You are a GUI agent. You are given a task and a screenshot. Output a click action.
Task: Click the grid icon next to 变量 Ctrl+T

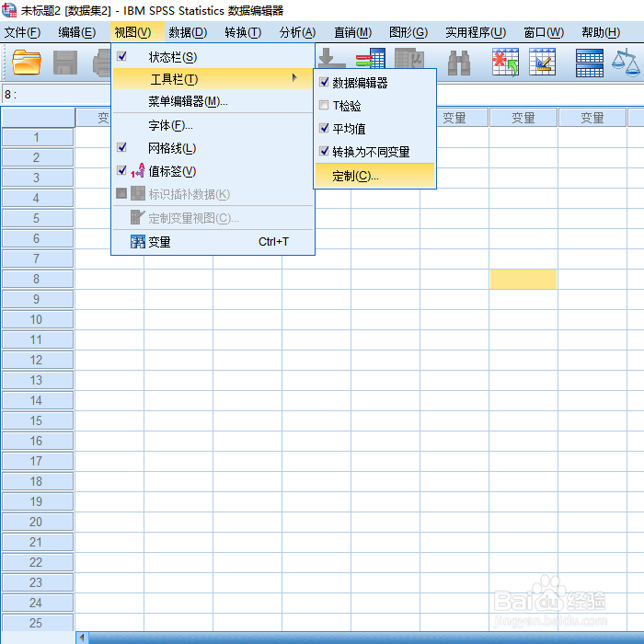click(x=138, y=242)
